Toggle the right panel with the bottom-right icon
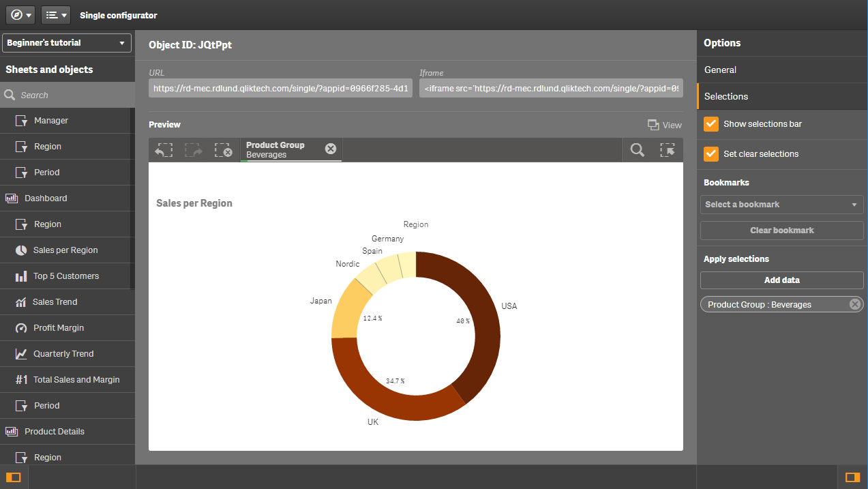 [852, 477]
